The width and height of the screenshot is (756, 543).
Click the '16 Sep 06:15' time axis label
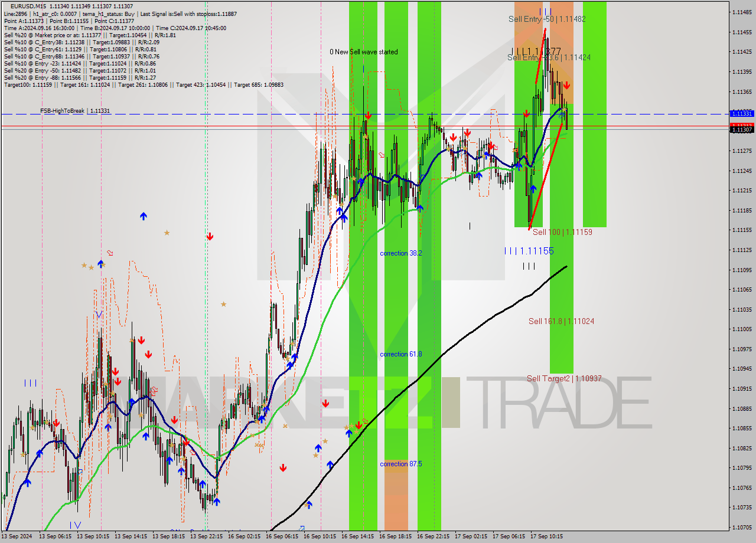coord(282,537)
